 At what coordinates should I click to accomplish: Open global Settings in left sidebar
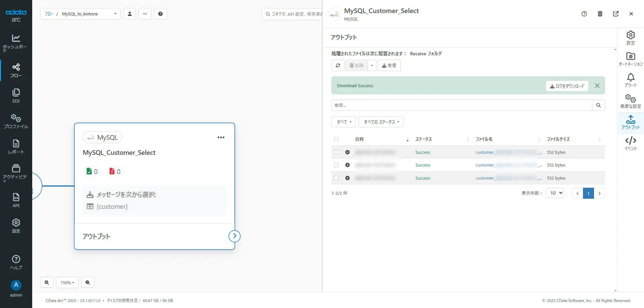click(x=16, y=226)
